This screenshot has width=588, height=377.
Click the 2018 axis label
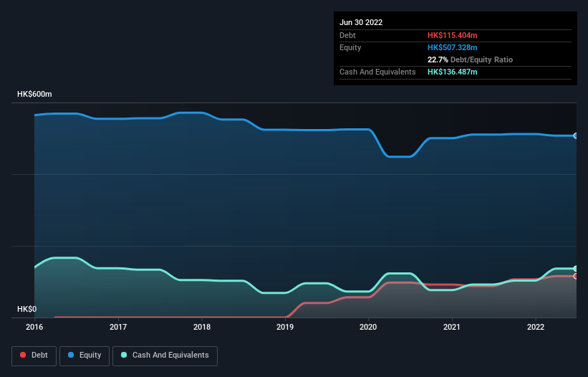[202, 327]
